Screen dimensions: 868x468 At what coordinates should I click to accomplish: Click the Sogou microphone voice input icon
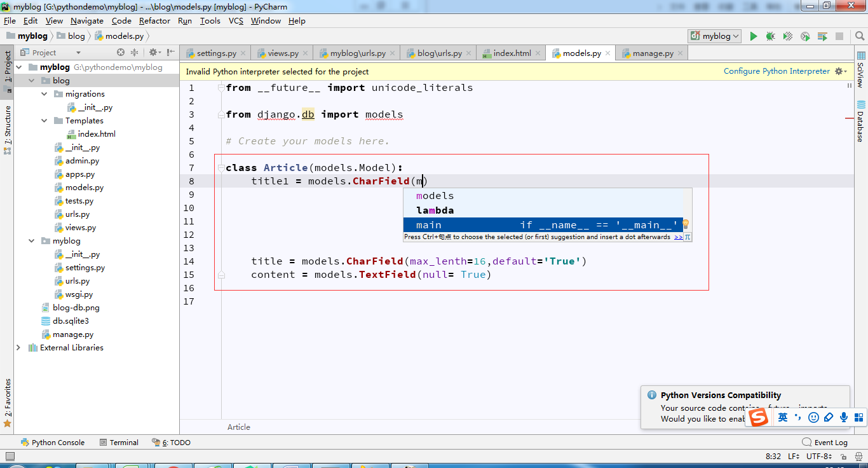point(844,417)
